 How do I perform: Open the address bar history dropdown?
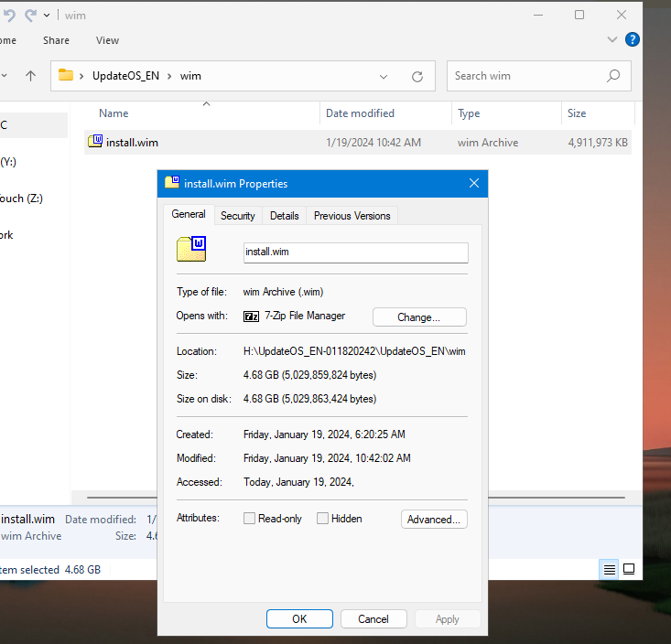pyautogui.click(x=384, y=77)
